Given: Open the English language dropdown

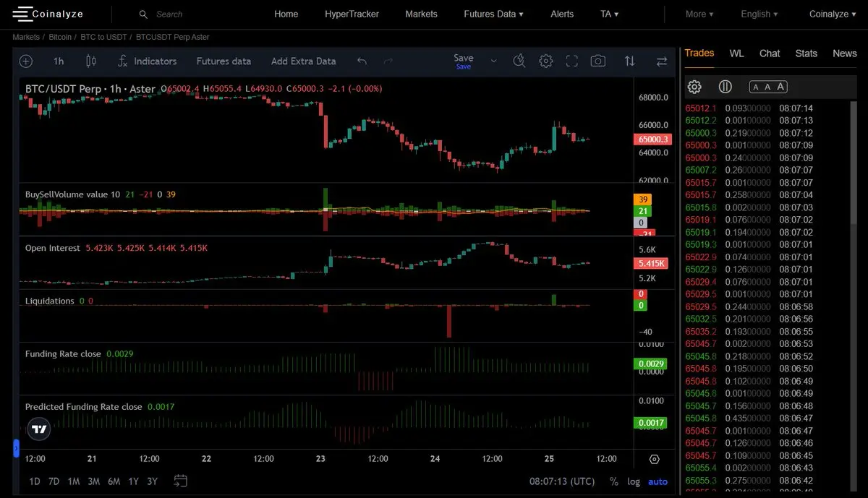Looking at the screenshot, I should click(759, 14).
